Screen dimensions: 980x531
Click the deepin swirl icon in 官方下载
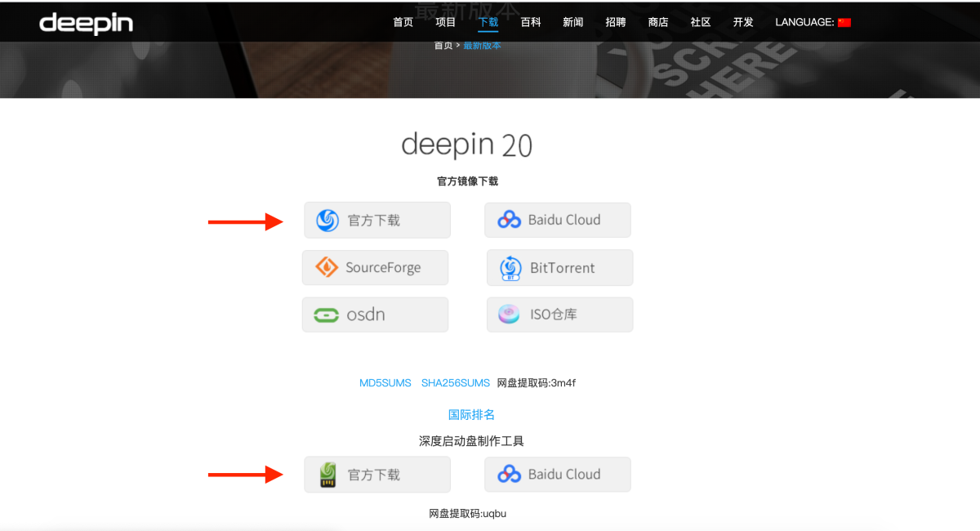click(x=327, y=220)
